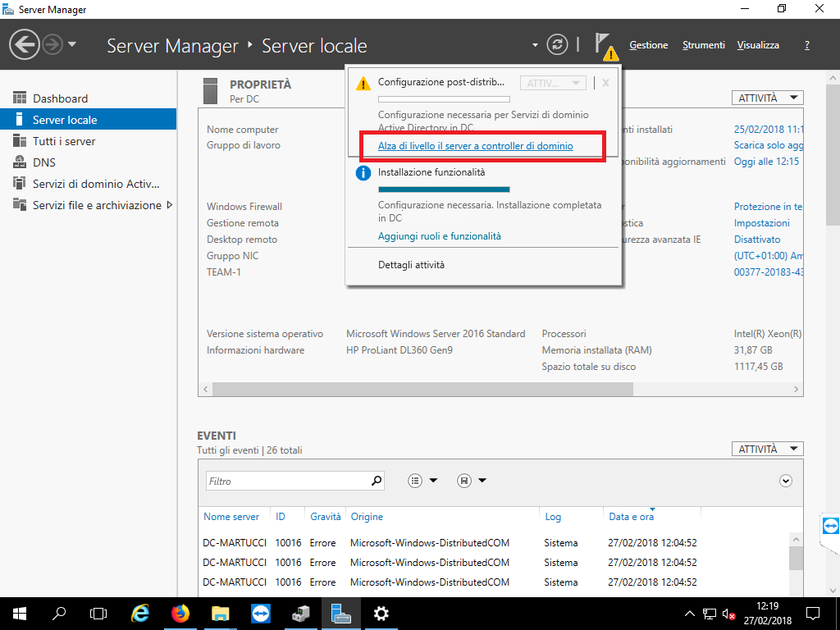Select Server locale in the sidebar
This screenshot has height=630, width=840.
(x=89, y=120)
